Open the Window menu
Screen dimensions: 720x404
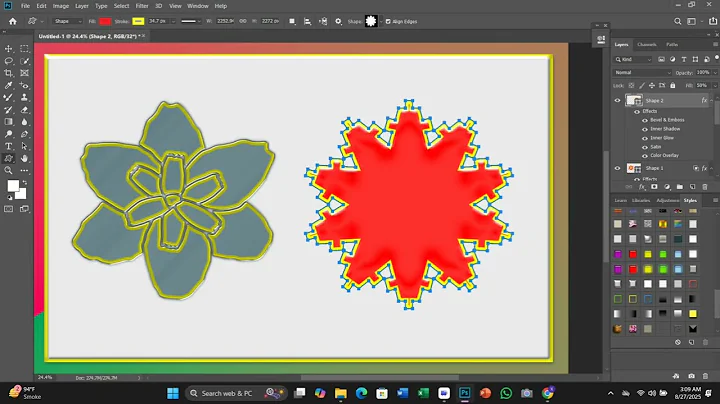(x=198, y=6)
